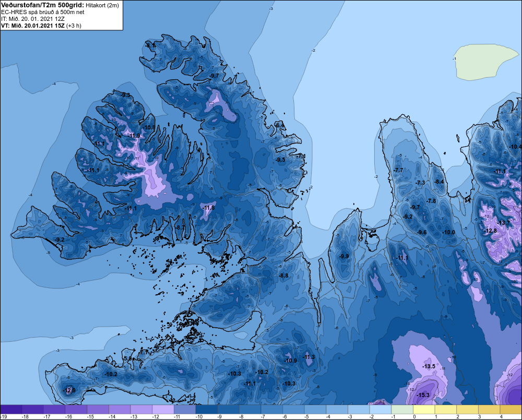Click the temperature value -9.5 on the map
The width and height of the screenshot is (522, 420).
[x=280, y=160]
